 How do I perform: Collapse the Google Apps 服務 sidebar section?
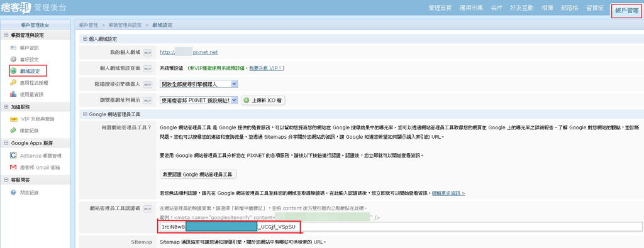pyautogui.click(x=6, y=143)
